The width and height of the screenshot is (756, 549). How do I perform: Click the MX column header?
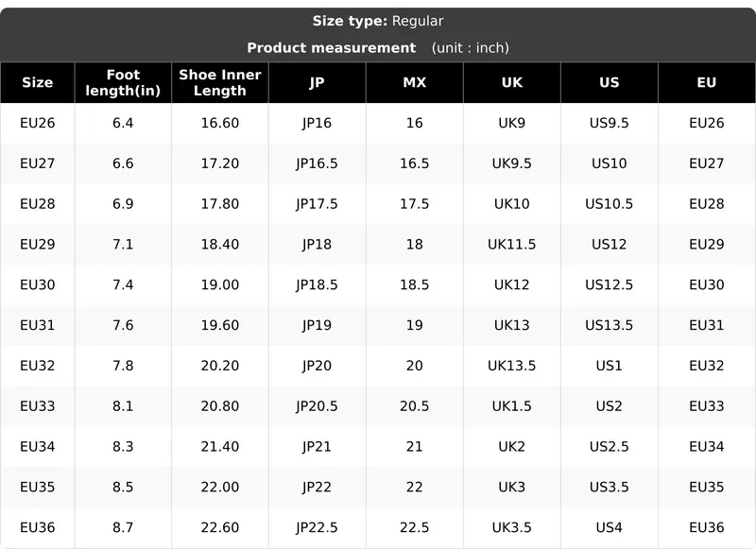pos(414,82)
